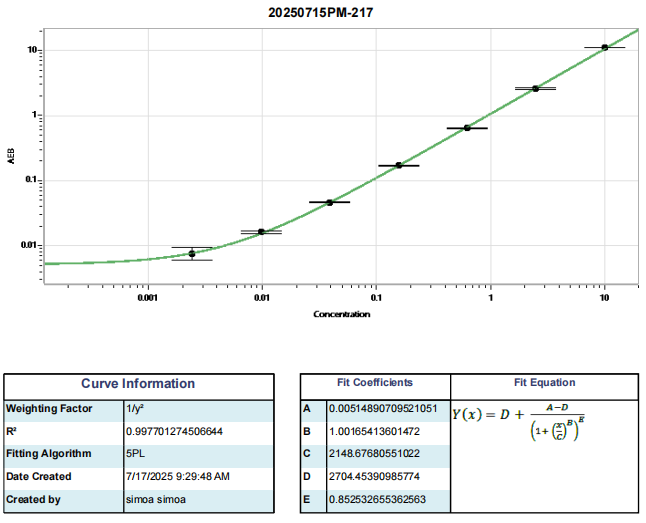
Task: Click the Fitting Algorithm value 5PL
Action: point(135,454)
